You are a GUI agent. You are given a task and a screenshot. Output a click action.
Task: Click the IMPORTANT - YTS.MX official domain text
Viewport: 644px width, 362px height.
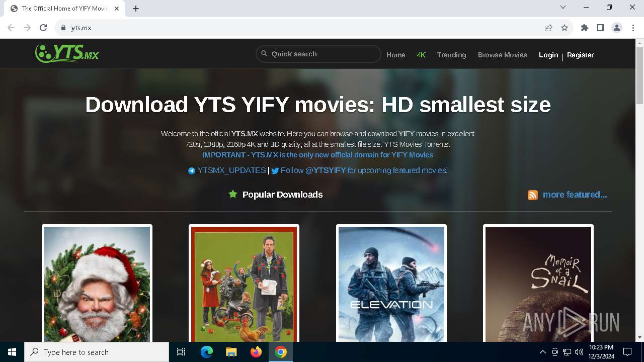318,155
